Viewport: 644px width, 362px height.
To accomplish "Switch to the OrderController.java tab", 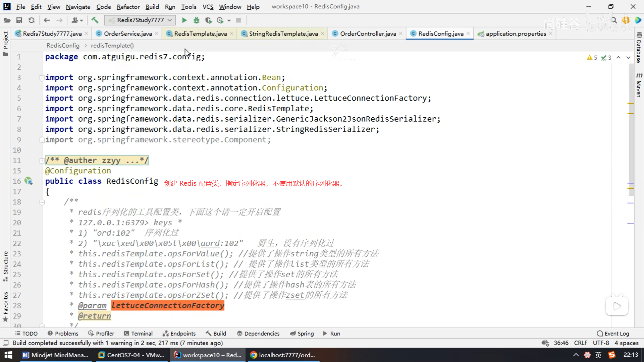I will [368, 34].
